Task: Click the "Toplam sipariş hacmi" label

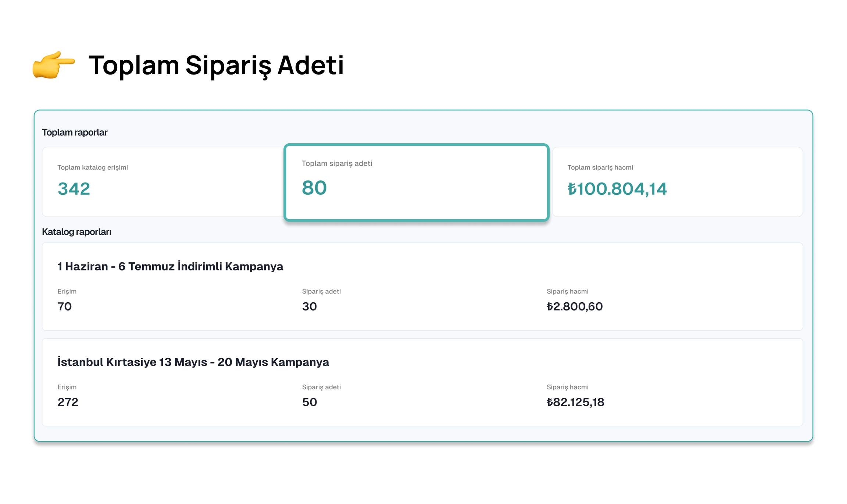Action: [600, 168]
